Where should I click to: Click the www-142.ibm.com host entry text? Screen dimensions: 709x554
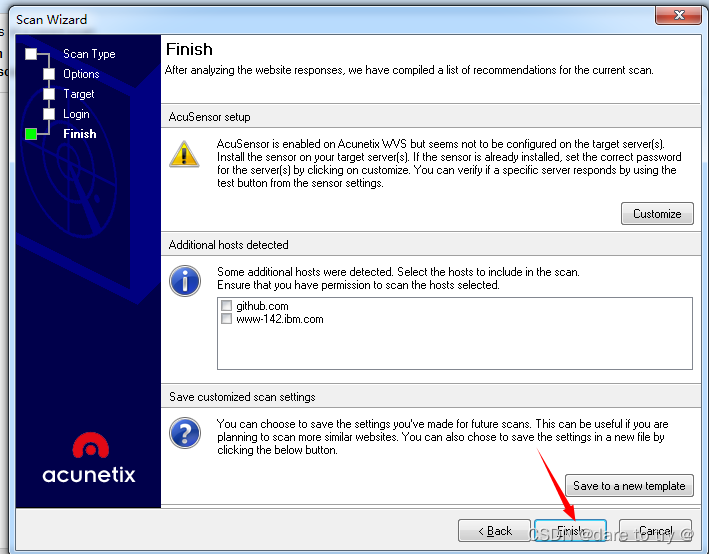pyautogui.click(x=280, y=319)
